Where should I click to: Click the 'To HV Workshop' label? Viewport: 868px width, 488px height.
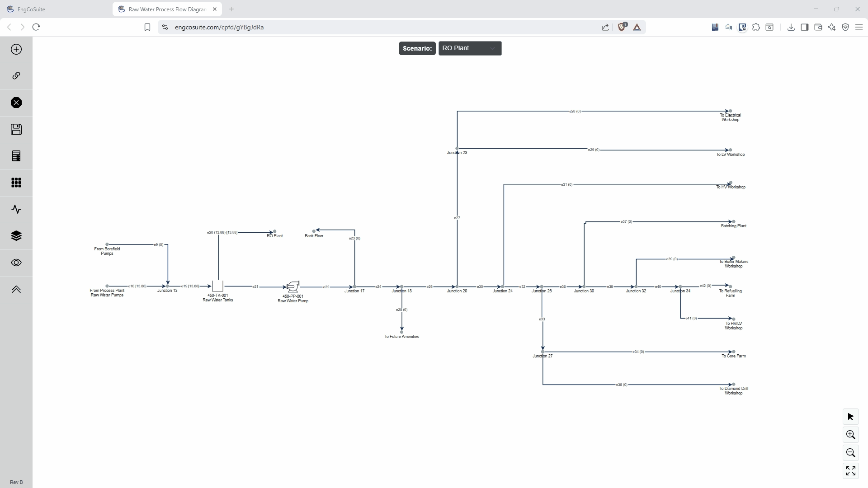[731, 187]
